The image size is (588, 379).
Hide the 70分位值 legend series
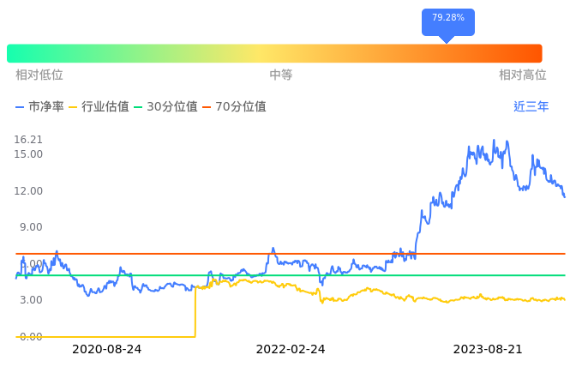pyautogui.click(x=234, y=107)
